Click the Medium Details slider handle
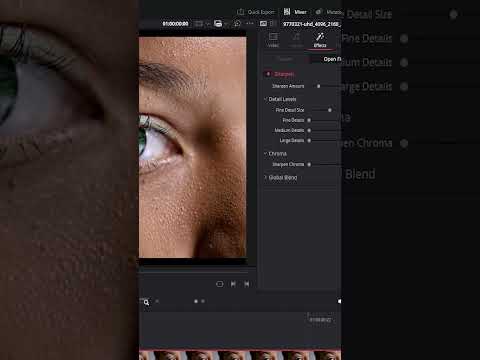The image size is (480, 360). pyautogui.click(x=309, y=130)
